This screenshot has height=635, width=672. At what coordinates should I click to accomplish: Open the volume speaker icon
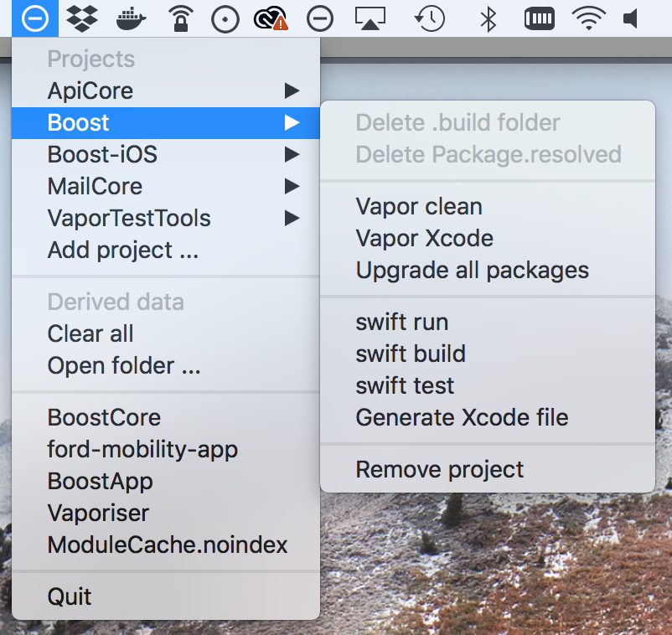click(632, 18)
